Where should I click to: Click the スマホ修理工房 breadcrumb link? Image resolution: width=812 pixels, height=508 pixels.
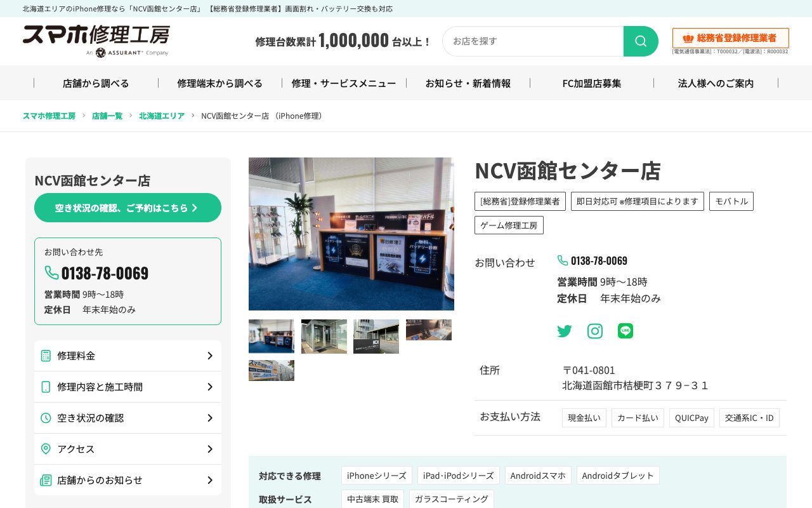pyautogui.click(x=49, y=116)
